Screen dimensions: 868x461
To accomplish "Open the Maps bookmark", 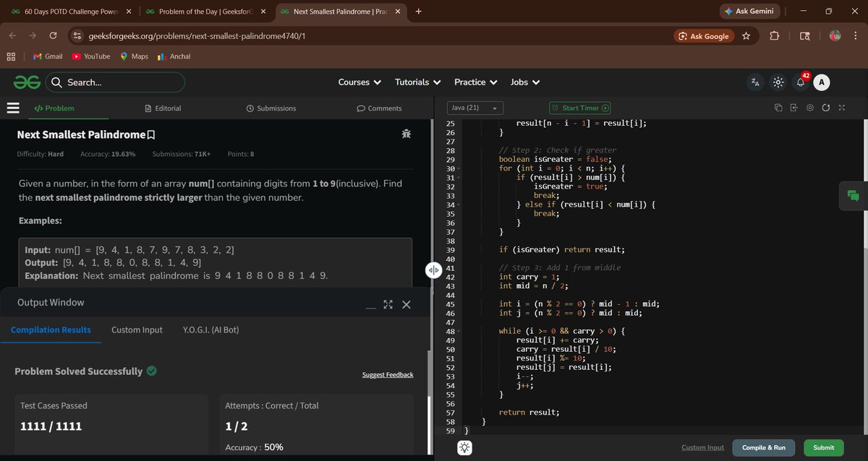I will (x=134, y=56).
